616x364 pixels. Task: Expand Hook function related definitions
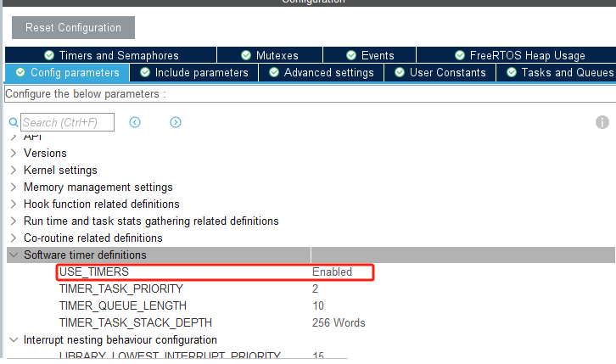pos(14,204)
